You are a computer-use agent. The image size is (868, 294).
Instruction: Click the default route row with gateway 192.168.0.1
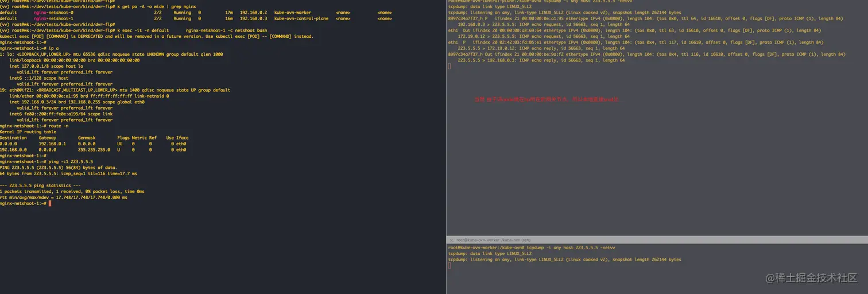94,144
